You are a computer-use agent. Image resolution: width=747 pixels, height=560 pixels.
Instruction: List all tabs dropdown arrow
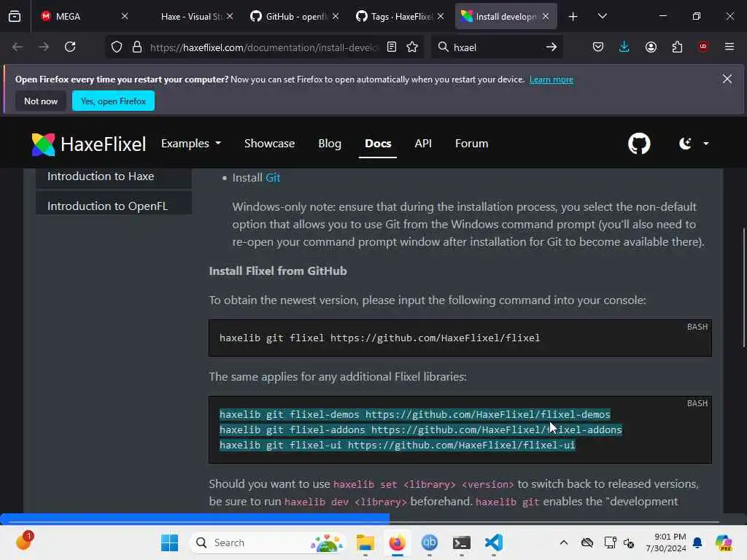point(602,16)
